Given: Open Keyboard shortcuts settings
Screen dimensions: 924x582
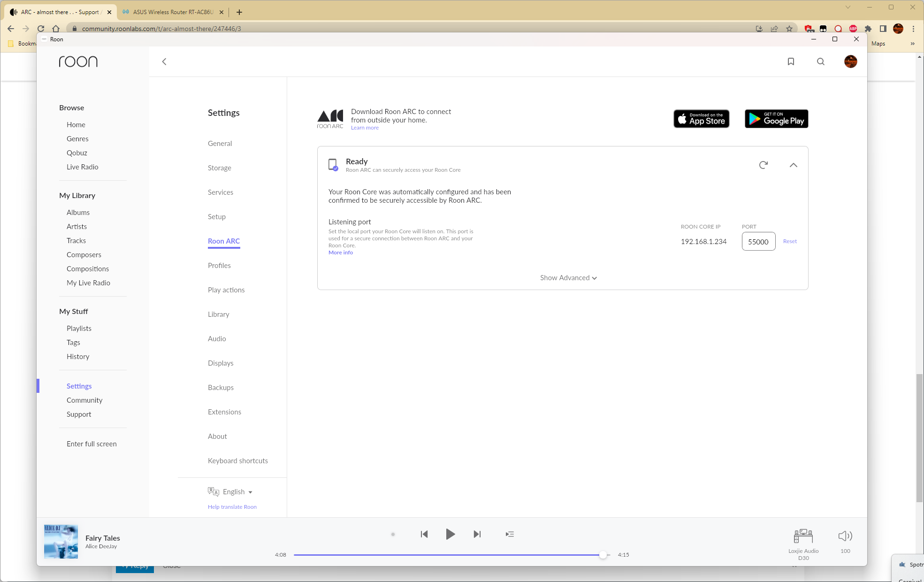Looking at the screenshot, I should [238, 461].
